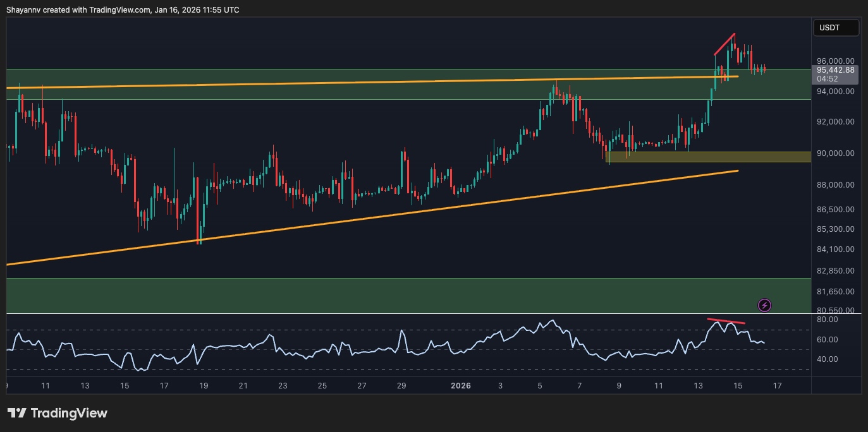The width and height of the screenshot is (868, 432).
Task: Click the 2026 label on the time axis
Action: [x=461, y=386]
